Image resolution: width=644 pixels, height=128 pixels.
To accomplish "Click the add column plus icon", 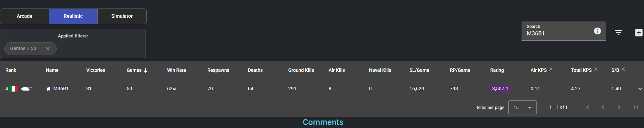I will click(x=639, y=33).
